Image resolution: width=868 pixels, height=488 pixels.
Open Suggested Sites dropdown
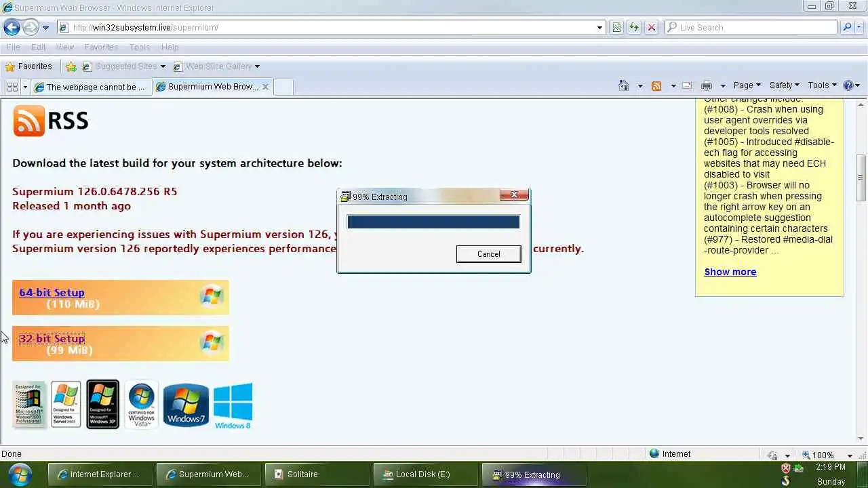(124, 66)
